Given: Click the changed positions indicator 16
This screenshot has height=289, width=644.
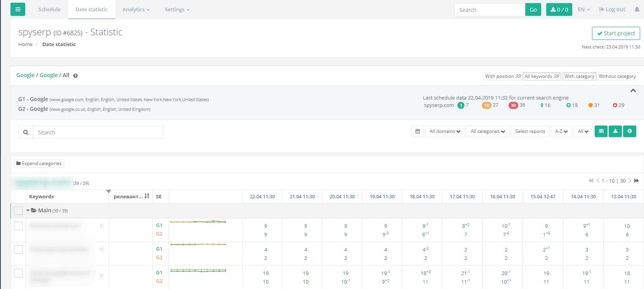Looking at the screenshot, I should 545,105.
